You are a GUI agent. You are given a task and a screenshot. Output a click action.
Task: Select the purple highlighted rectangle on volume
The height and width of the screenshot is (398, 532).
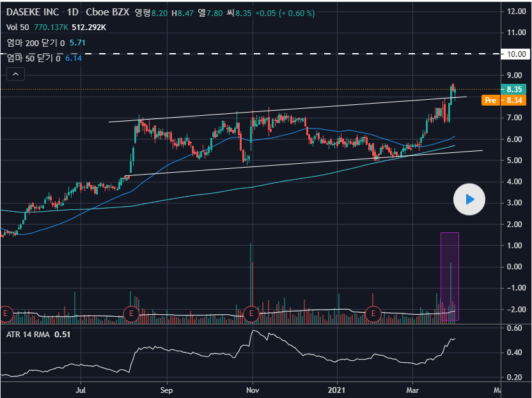point(450,276)
